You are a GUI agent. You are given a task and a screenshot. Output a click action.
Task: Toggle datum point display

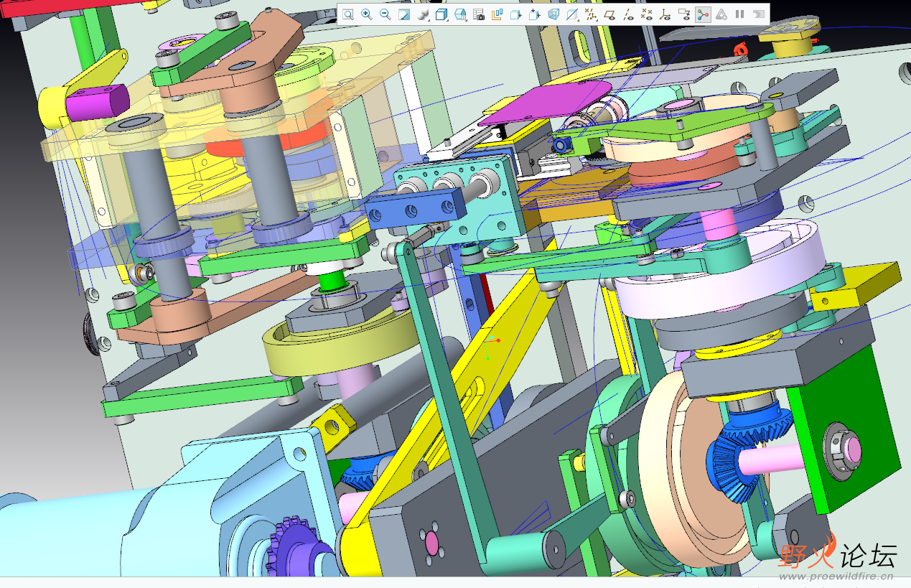647,14
